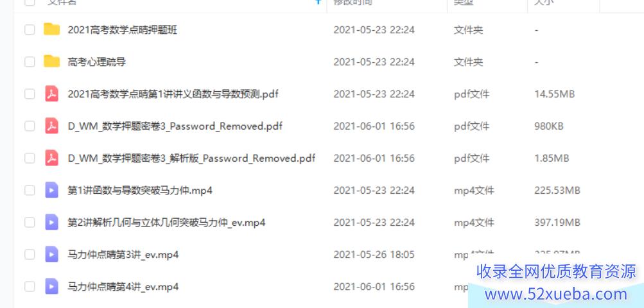The height and width of the screenshot is (308, 644).
Task: Tick checkbox for 高考心理疏导 folder
Action: [x=30, y=62]
